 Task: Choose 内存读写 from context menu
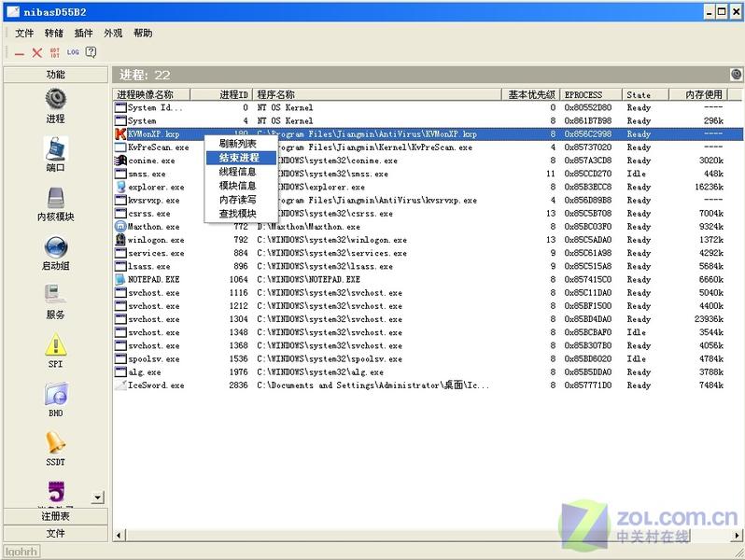point(241,200)
